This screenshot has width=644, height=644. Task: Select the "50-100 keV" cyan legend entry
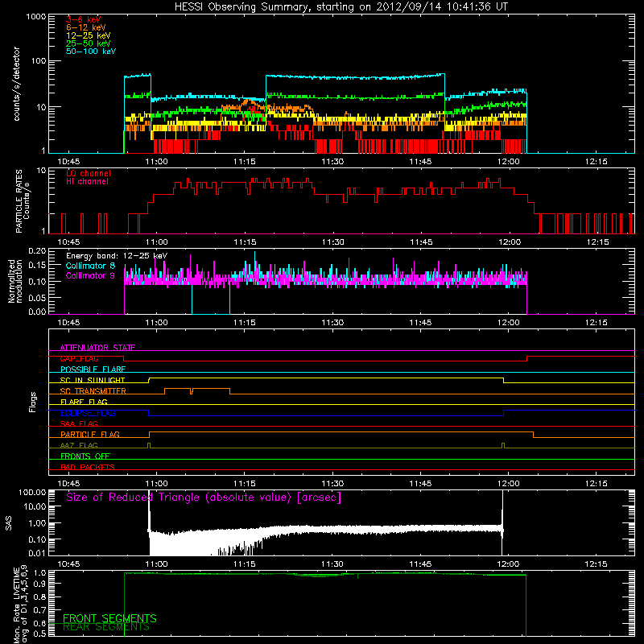91,52
